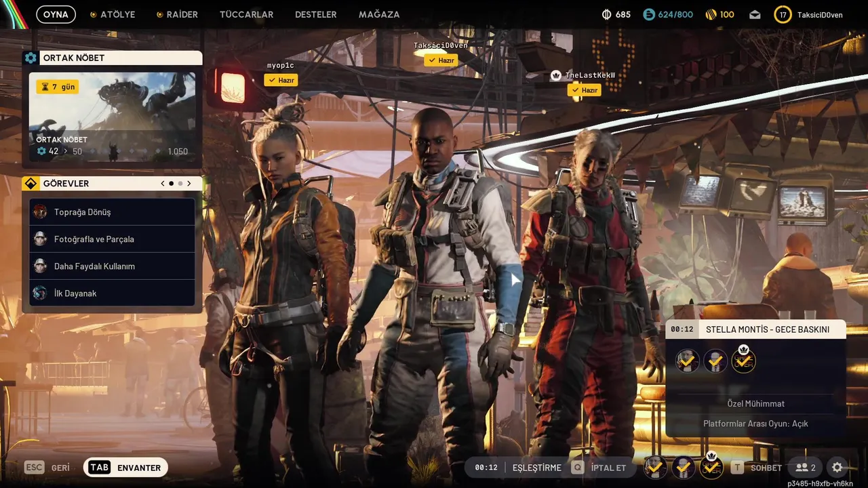Click myop1c's Hazır ready badge

pyautogui.click(x=281, y=80)
